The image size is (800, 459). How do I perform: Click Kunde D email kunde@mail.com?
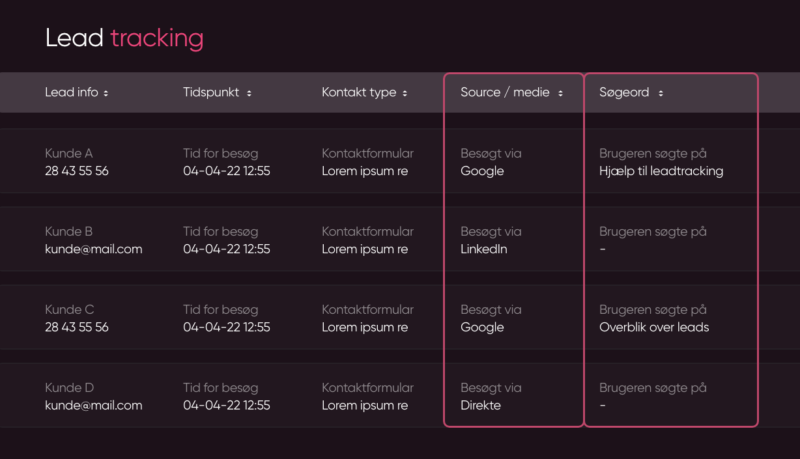(x=93, y=405)
